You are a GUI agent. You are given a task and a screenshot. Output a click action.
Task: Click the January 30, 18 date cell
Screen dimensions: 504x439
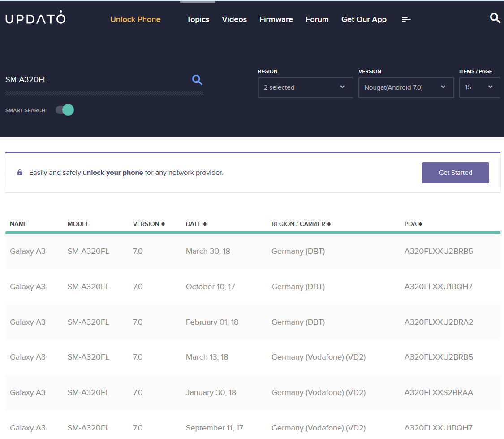[x=211, y=392]
